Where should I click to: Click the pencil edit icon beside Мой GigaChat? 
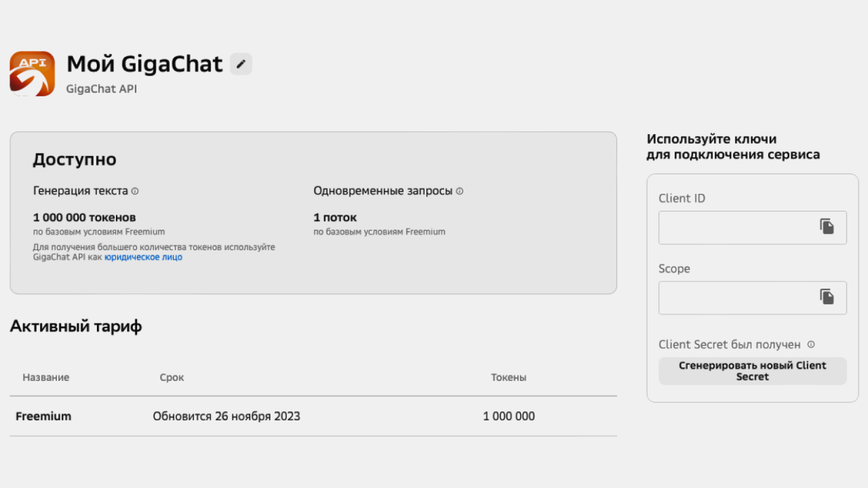[241, 64]
